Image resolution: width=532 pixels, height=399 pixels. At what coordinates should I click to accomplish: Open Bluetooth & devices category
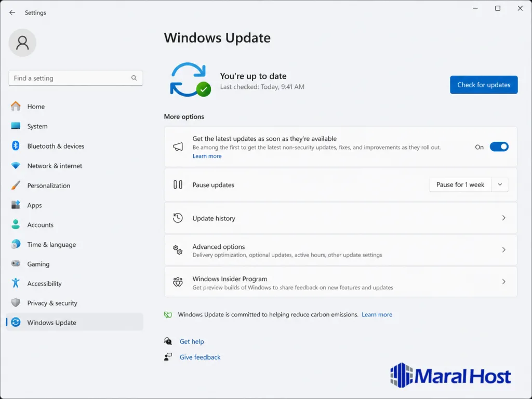(75, 146)
